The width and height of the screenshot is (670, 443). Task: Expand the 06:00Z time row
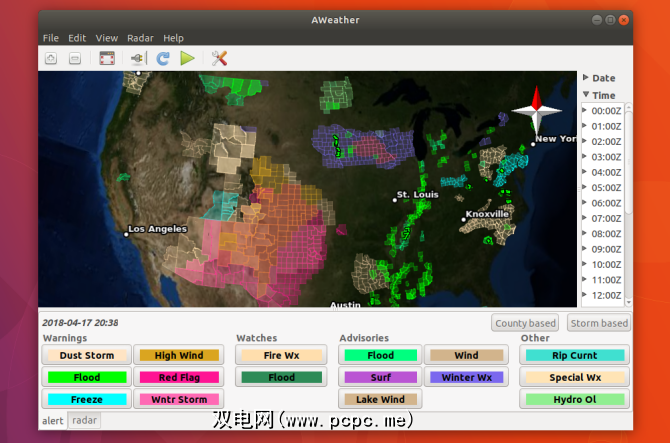click(584, 202)
